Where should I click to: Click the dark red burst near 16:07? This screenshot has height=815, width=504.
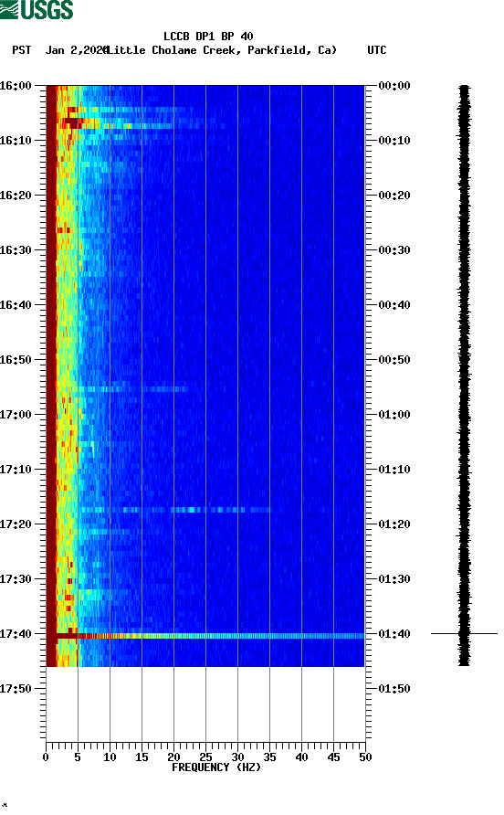point(72,122)
